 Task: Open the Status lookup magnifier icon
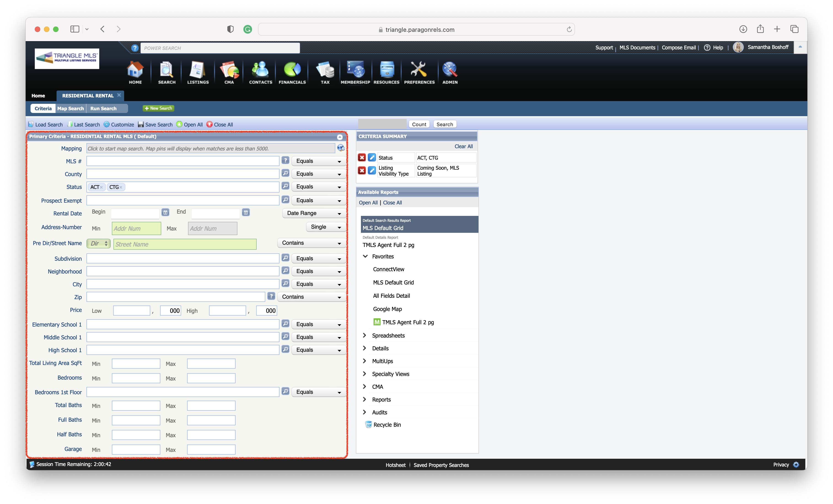285,186
